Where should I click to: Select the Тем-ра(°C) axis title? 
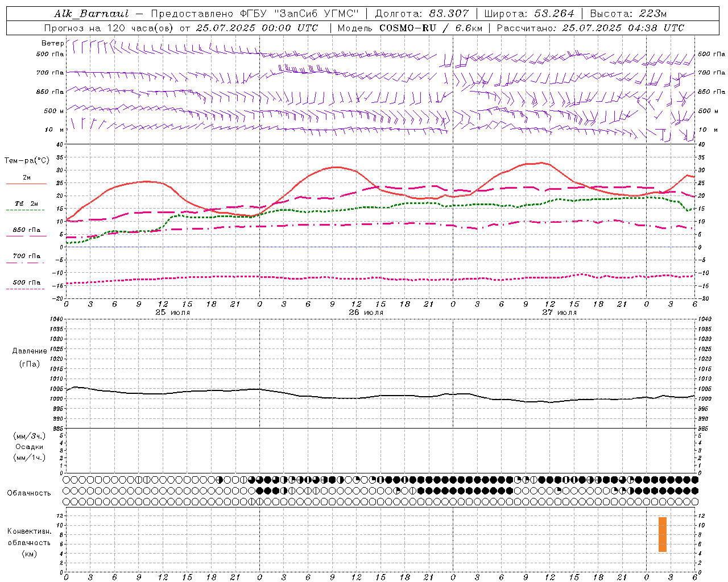click(x=27, y=161)
